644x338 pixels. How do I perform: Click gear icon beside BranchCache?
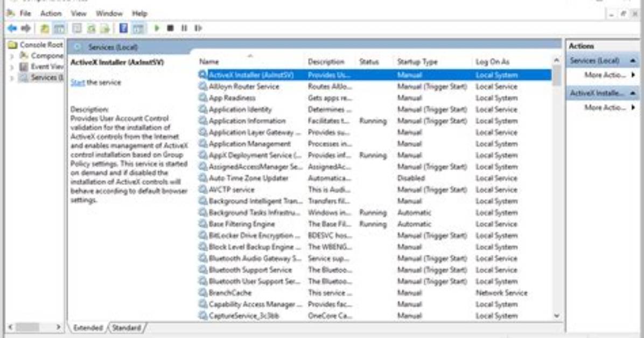pos(202,292)
